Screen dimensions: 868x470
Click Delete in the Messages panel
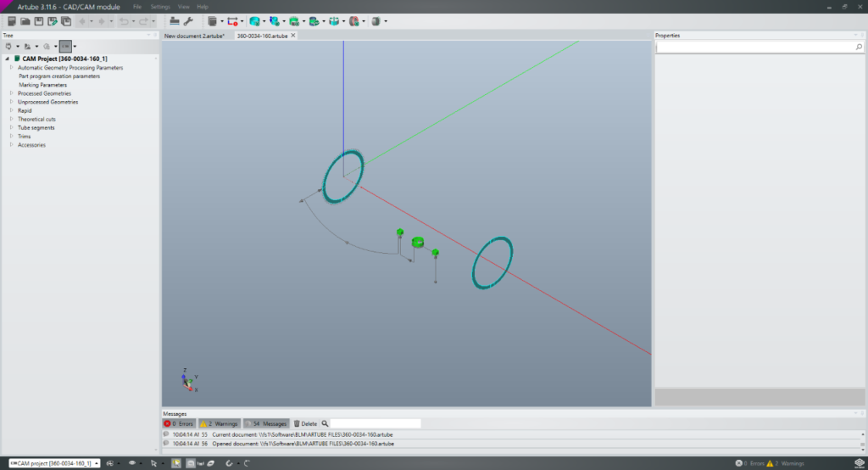pos(305,423)
